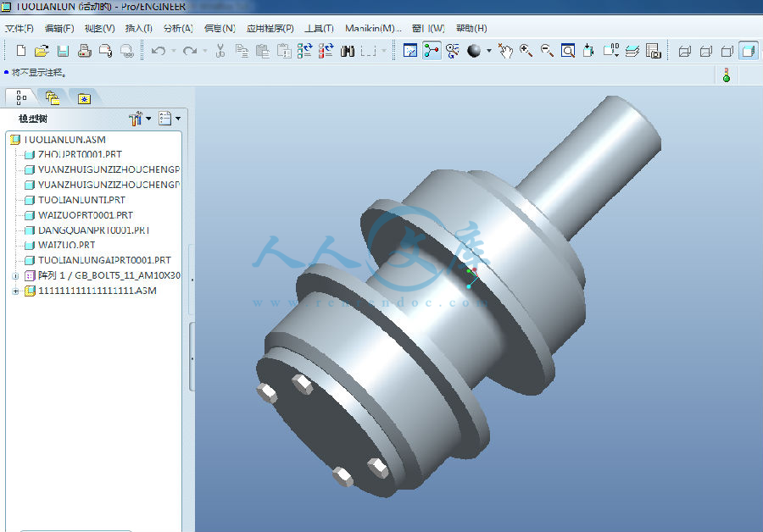Open the File menu
763x532 pixels.
pyautogui.click(x=19, y=28)
